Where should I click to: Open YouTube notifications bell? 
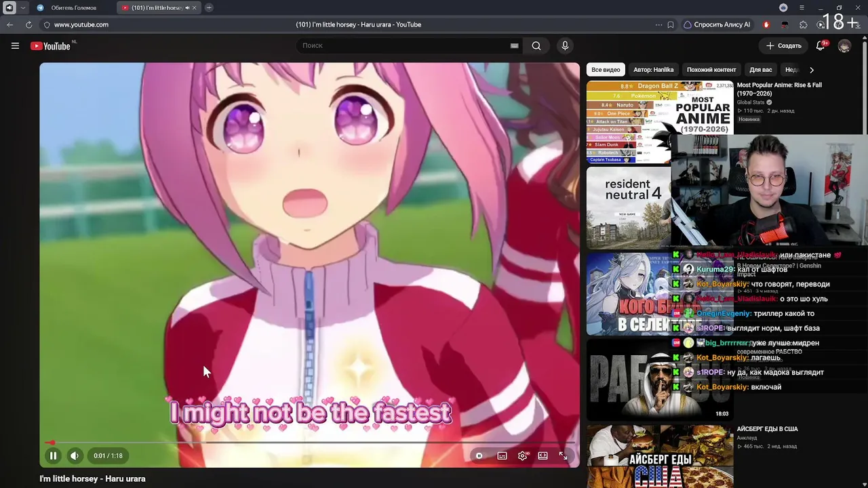821,45
